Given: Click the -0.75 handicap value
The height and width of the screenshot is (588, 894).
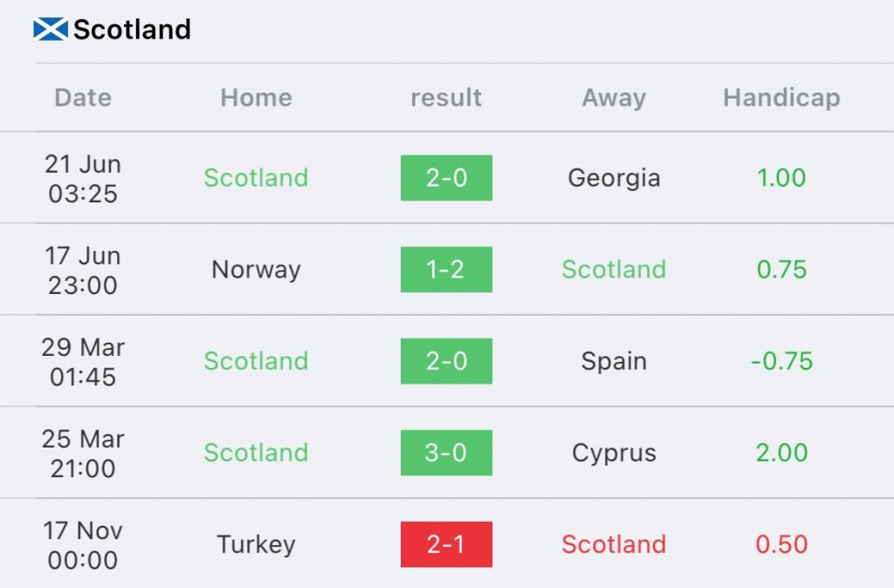Looking at the screenshot, I should tap(781, 361).
